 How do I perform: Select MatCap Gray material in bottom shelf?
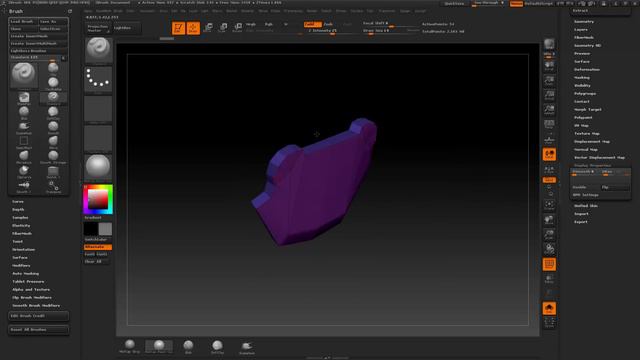pyautogui.click(x=129, y=347)
